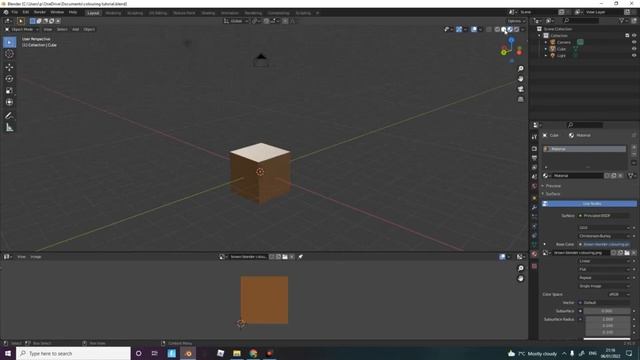Switch to Material Preview viewport shading

tap(510, 29)
